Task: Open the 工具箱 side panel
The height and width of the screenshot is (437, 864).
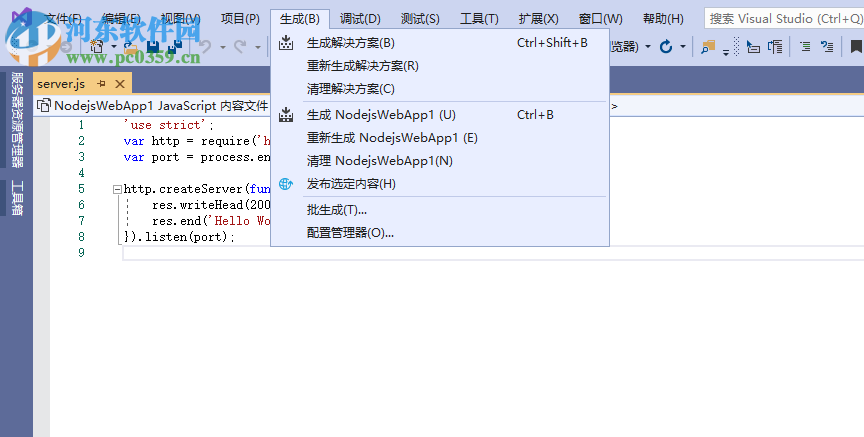Action: (17, 197)
